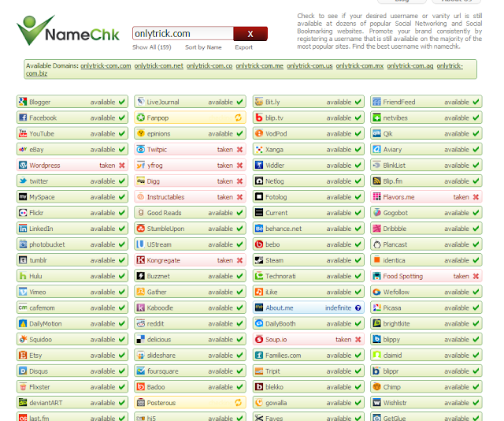The image size is (504, 421).
Task: Click the Soup.io icon
Action: coord(259,339)
